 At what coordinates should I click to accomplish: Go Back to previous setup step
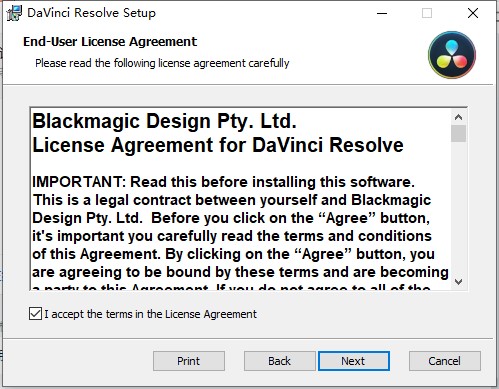pos(279,361)
